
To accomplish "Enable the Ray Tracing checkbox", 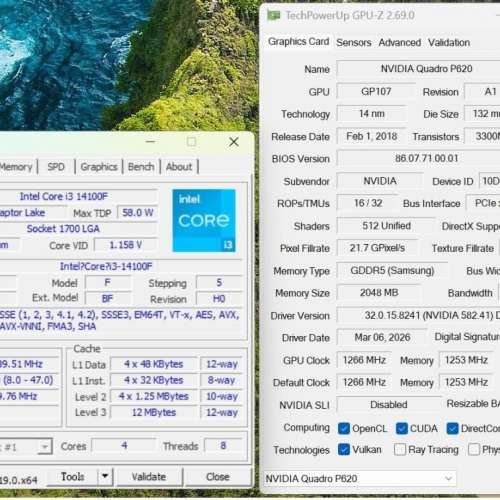I will [400, 450].
